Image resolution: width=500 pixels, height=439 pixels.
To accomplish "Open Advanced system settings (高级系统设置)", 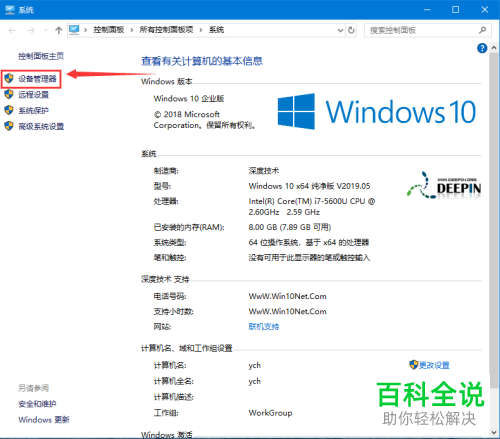I will coord(41,126).
